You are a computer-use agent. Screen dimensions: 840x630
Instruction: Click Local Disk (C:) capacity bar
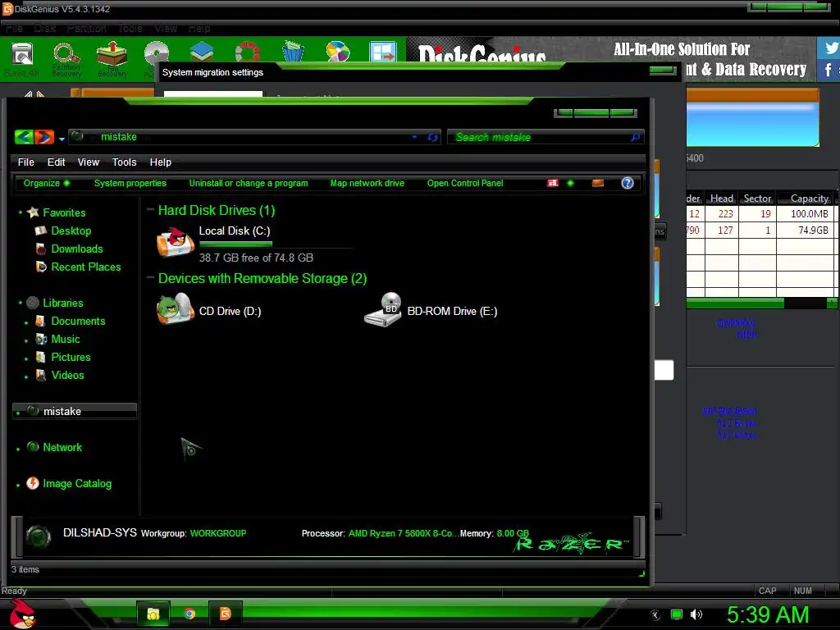pos(276,244)
